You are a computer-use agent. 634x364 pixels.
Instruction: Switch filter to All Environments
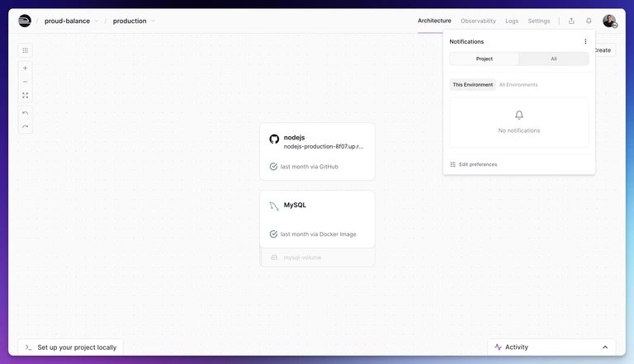click(x=518, y=84)
